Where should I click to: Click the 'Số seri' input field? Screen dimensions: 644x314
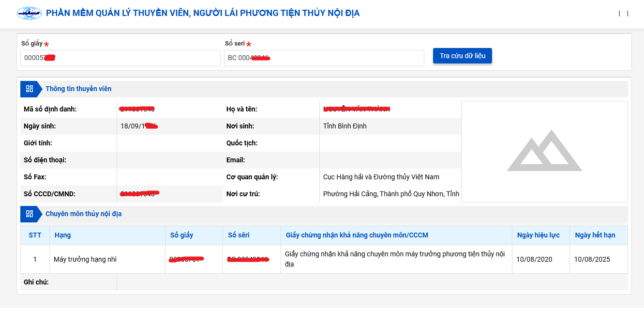[x=323, y=58]
